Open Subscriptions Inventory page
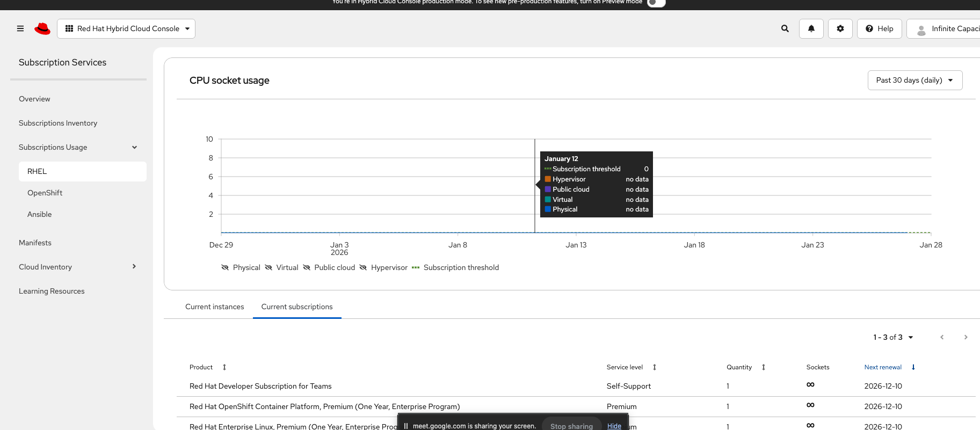 tap(58, 123)
